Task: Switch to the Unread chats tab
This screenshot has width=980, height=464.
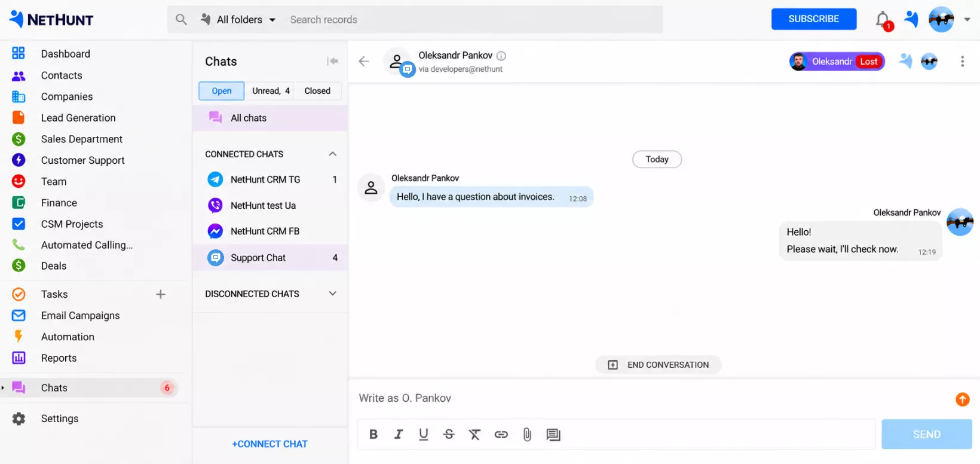Action: (270, 91)
